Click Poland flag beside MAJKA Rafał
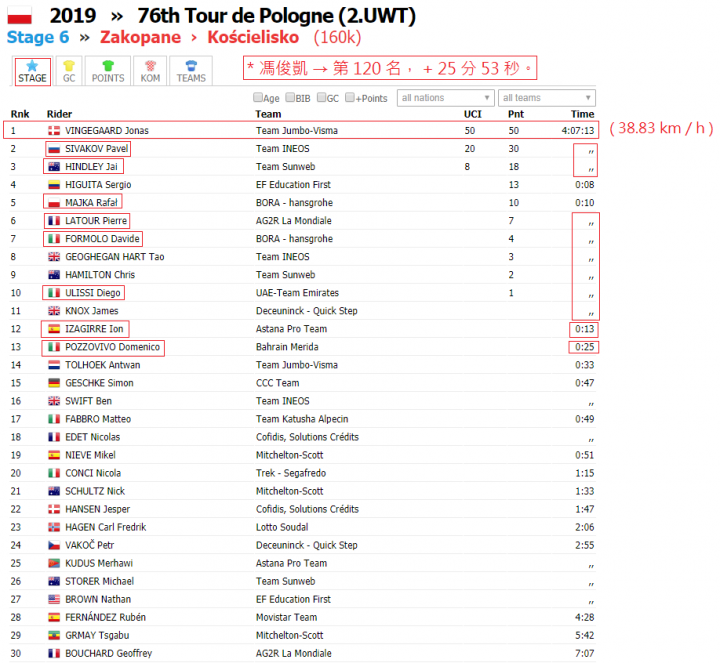Image resolution: width=720 pixels, height=663 pixels. click(54, 202)
